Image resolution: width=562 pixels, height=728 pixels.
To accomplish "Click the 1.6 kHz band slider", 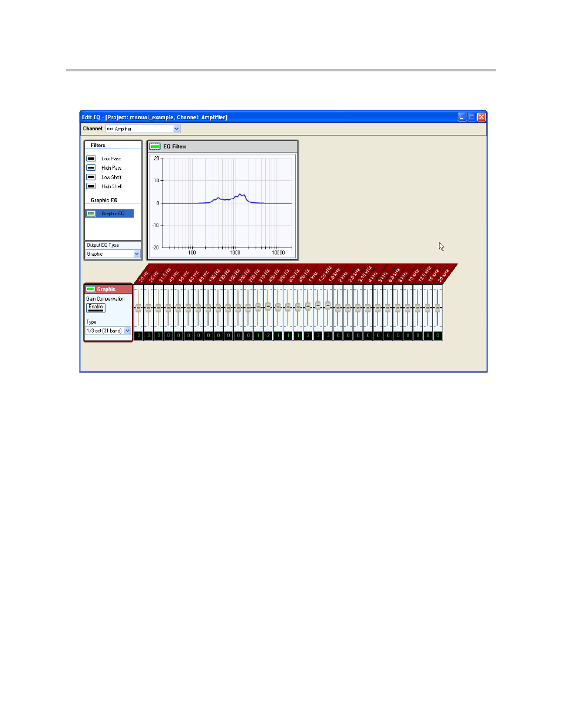I will click(328, 305).
